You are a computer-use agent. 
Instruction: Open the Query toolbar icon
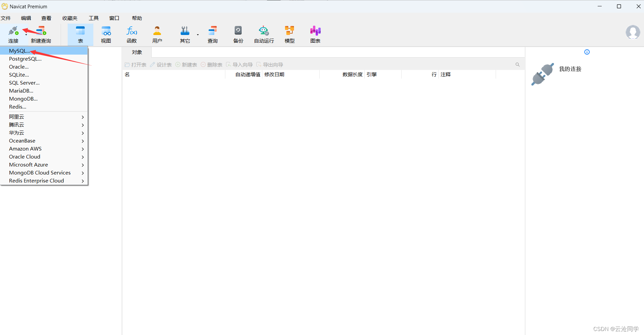coord(213,31)
